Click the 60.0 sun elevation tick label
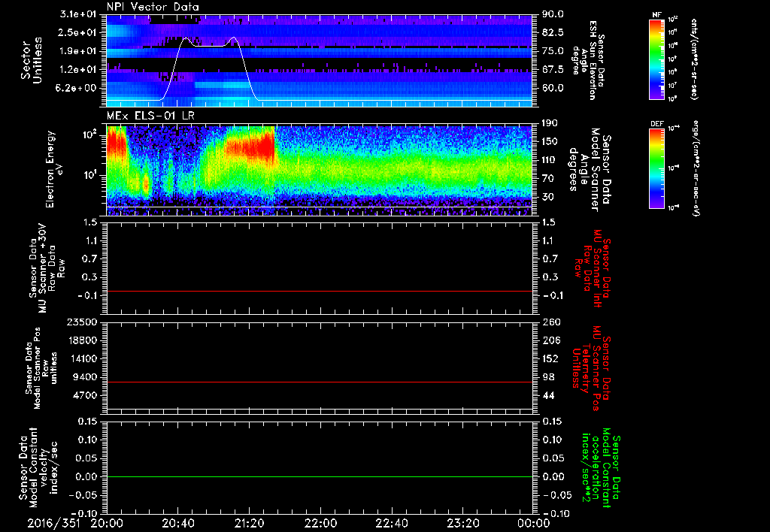770x532 pixels. coord(553,89)
